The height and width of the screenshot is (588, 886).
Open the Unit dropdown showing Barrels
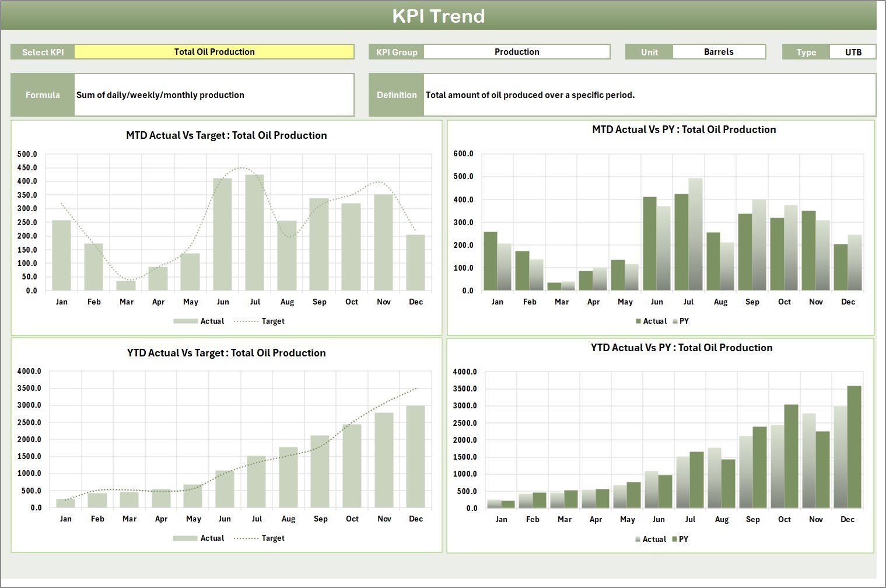[719, 51]
